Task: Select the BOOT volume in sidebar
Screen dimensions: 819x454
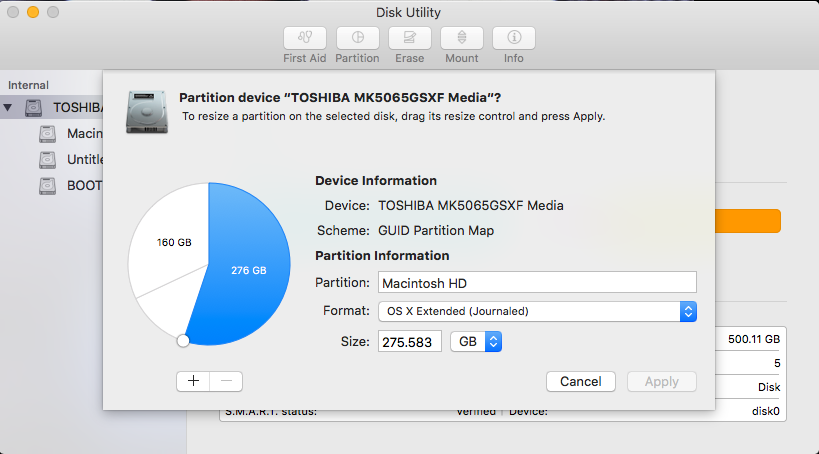Action: click(x=71, y=185)
